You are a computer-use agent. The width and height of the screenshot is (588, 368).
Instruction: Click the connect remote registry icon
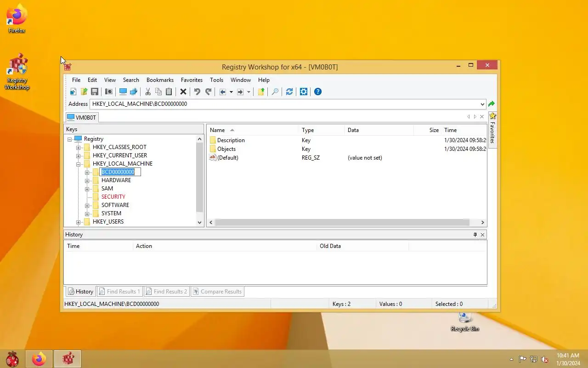134,92
